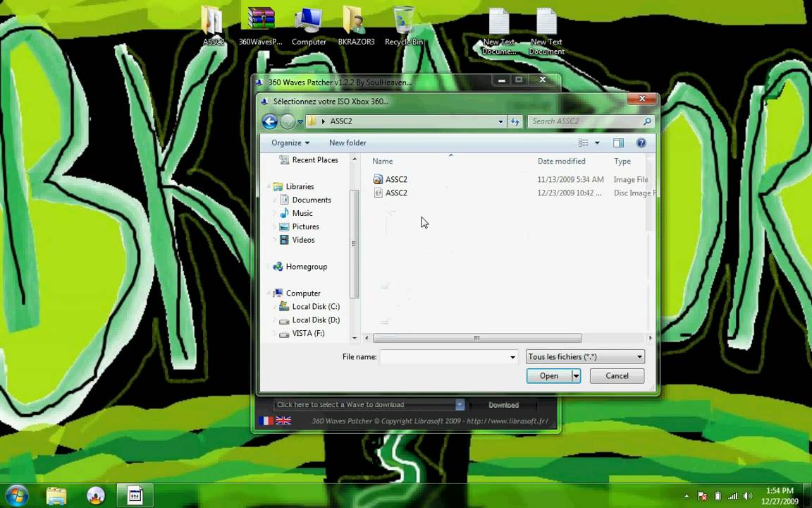Click the Cancel button

[617, 376]
